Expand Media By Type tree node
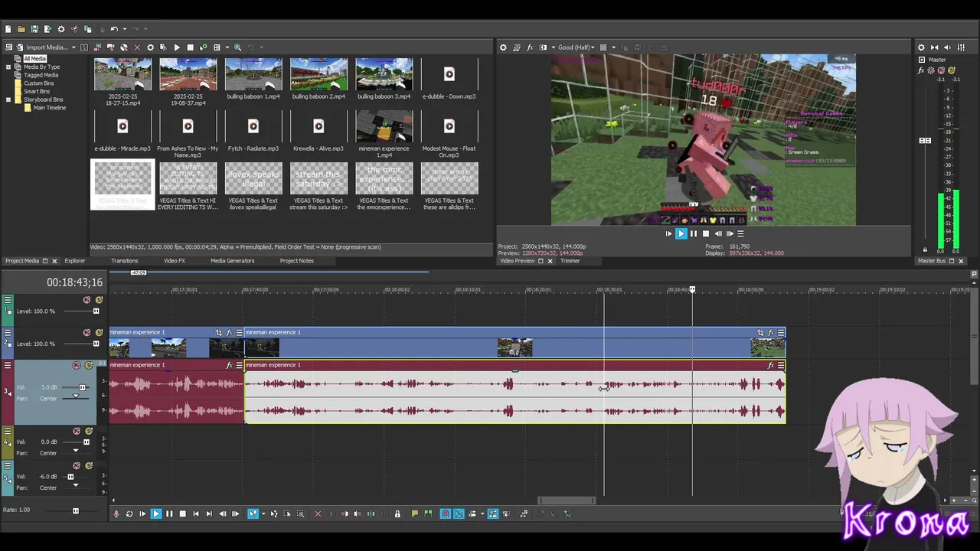Screen dimensions: 980x551 (x=8, y=67)
